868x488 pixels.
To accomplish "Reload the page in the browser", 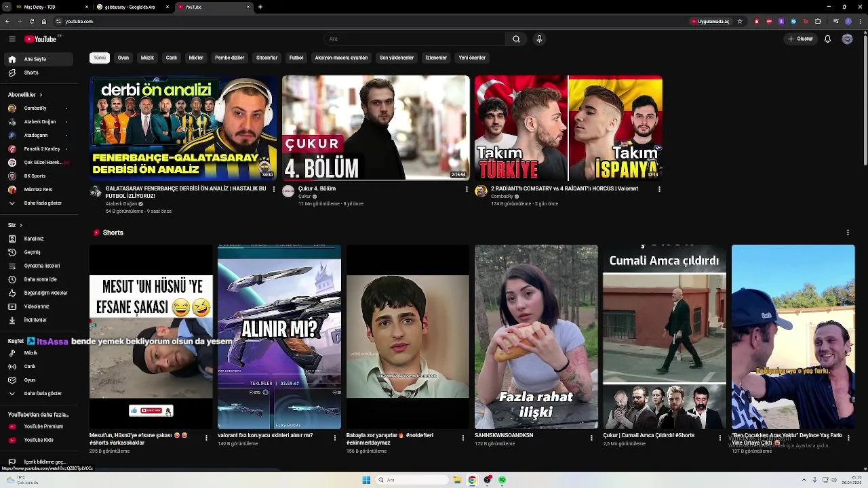I will coord(31,21).
